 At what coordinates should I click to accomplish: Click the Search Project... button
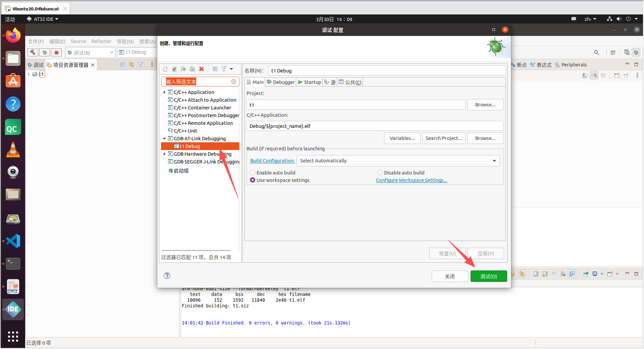coord(444,138)
